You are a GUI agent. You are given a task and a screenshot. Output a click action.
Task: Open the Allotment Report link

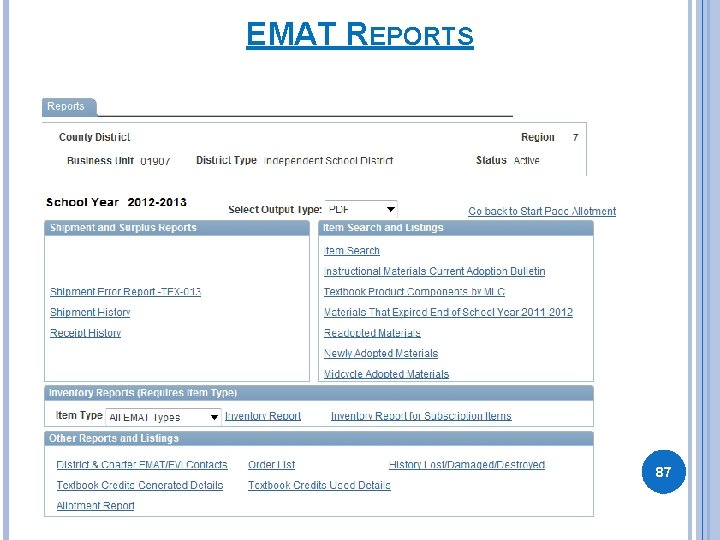click(x=95, y=506)
